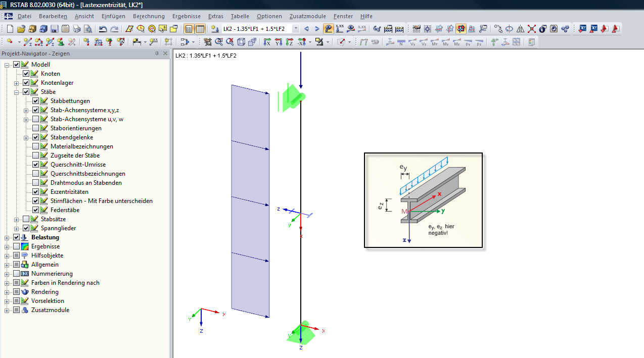
Task: Collapse the Stäbe tree node
Action: [17, 92]
